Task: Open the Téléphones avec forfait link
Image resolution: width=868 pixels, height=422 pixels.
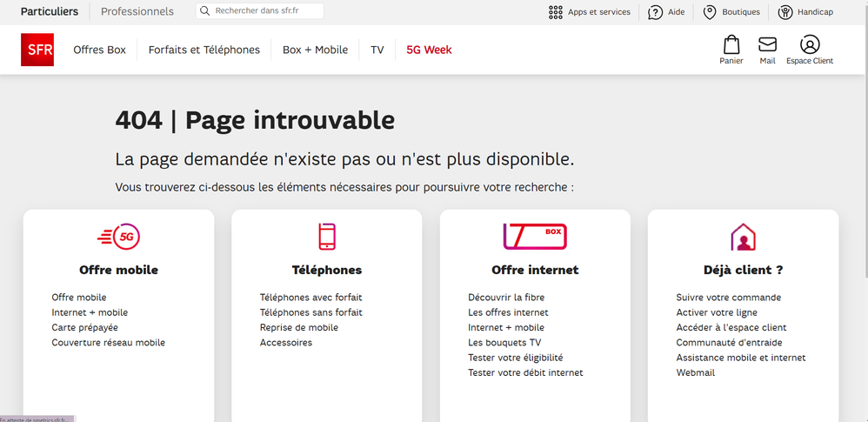Action: pos(311,298)
